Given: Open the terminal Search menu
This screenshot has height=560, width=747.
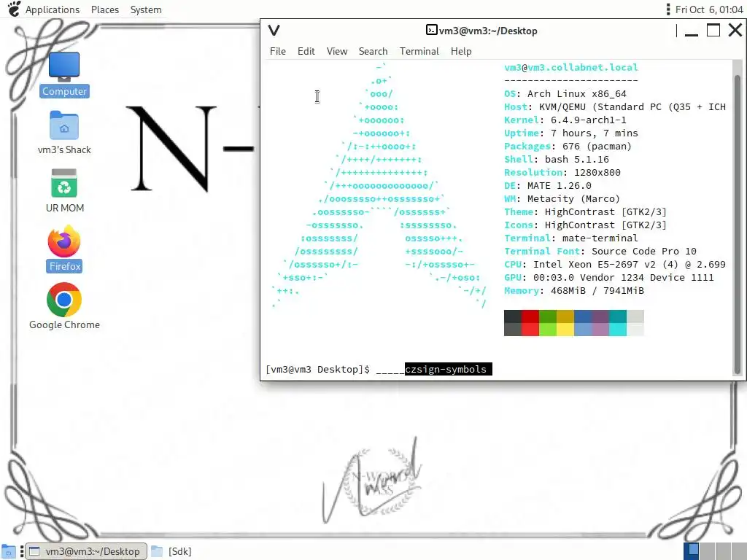Looking at the screenshot, I should pyautogui.click(x=373, y=51).
